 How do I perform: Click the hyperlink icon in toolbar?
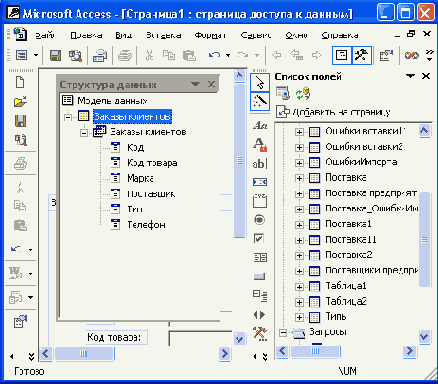point(412,55)
